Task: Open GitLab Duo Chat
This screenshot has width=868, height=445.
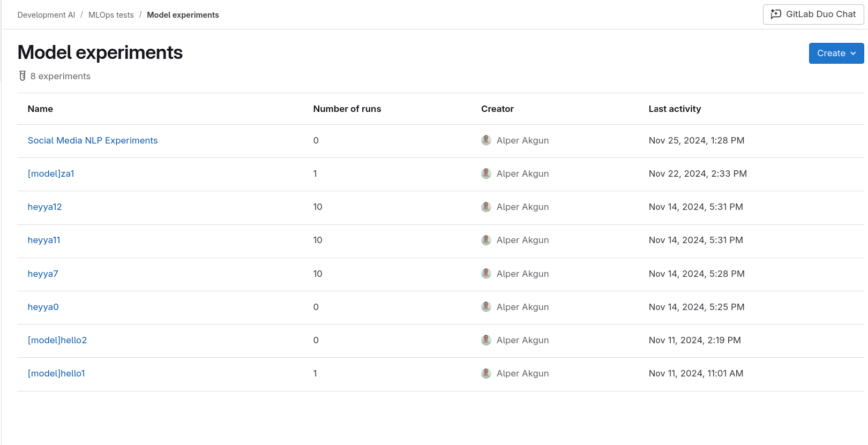Action: tap(813, 14)
